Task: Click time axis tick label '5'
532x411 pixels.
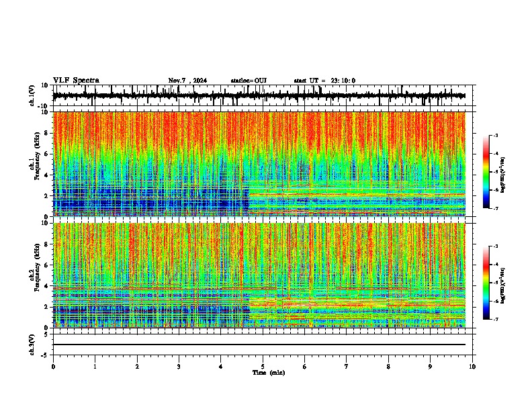Action: (x=263, y=367)
